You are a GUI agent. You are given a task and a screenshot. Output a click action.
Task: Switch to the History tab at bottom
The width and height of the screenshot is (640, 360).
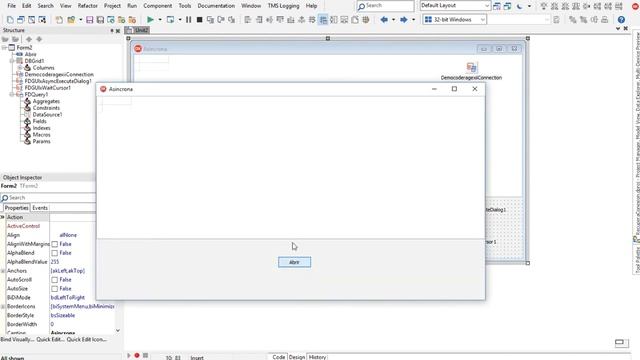click(317, 357)
